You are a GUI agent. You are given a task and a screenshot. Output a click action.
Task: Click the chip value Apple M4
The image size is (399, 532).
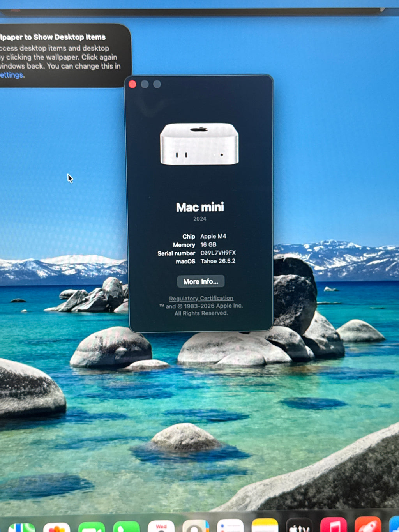(x=213, y=236)
